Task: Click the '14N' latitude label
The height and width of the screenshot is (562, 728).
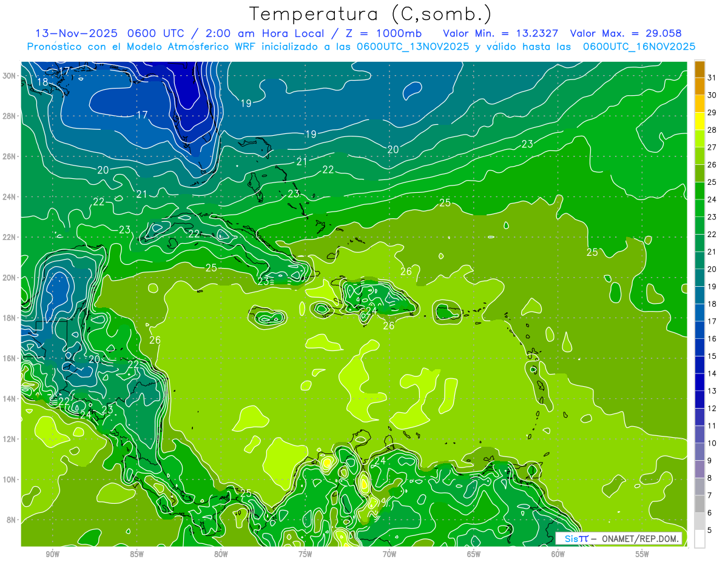Action: [9, 399]
